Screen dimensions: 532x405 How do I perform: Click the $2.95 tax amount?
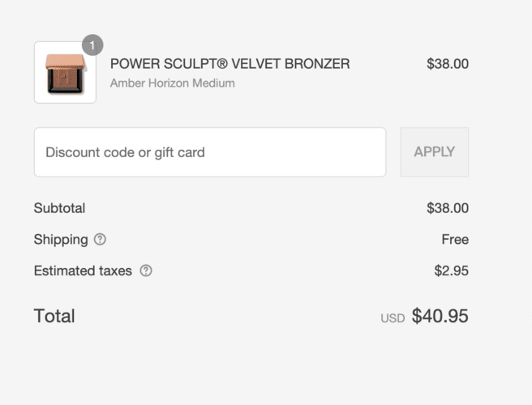[x=451, y=271]
